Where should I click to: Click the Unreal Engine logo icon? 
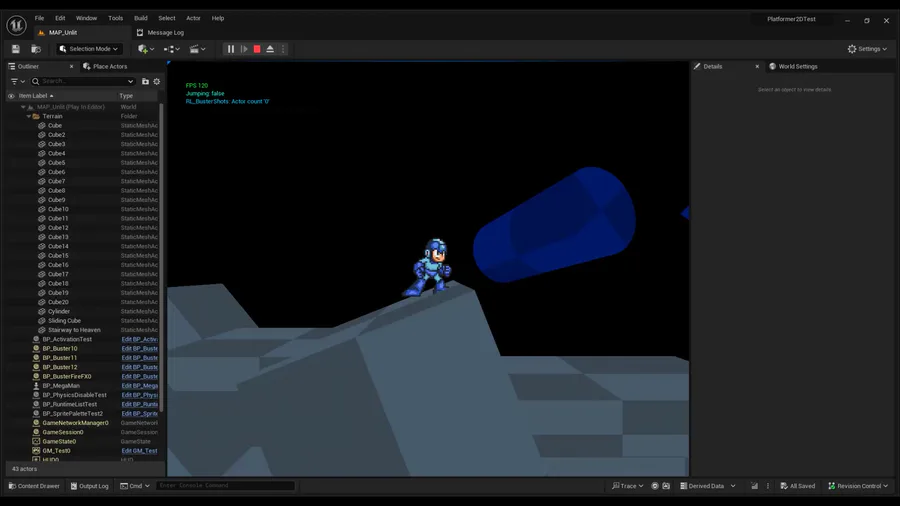coord(16,25)
